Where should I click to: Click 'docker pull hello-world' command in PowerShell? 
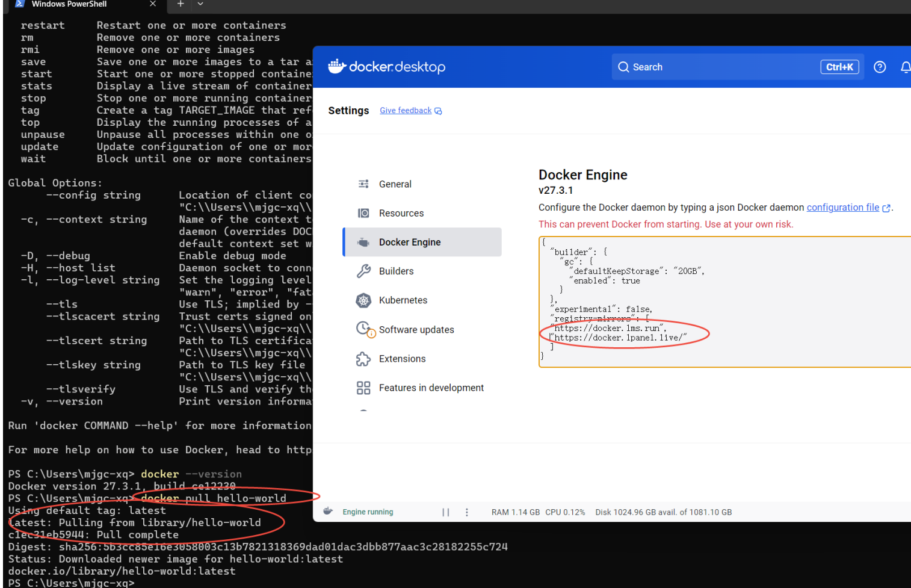(214, 498)
